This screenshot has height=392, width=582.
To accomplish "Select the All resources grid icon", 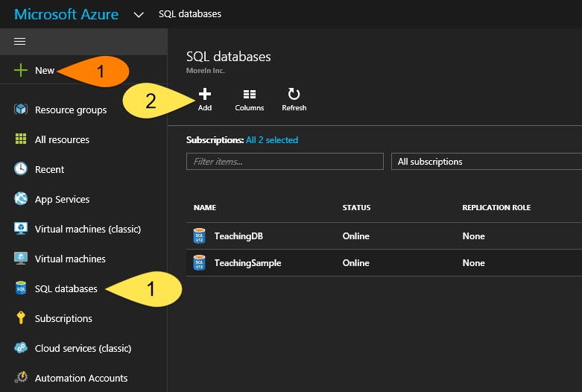I will tap(21, 139).
